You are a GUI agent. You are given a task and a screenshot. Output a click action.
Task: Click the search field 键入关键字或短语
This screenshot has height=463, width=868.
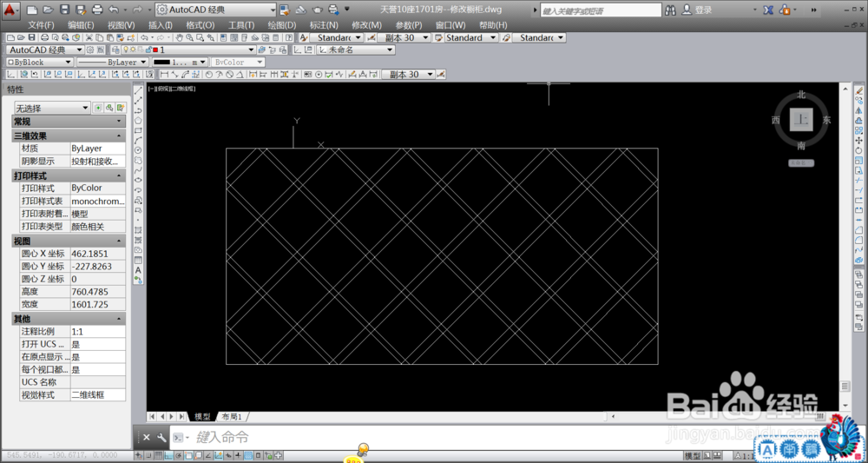click(601, 10)
